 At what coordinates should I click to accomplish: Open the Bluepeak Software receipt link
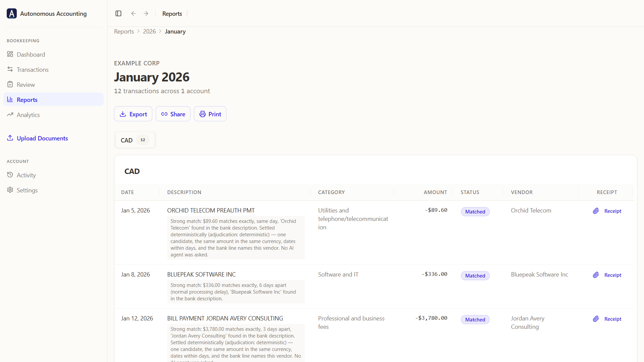(x=613, y=275)
